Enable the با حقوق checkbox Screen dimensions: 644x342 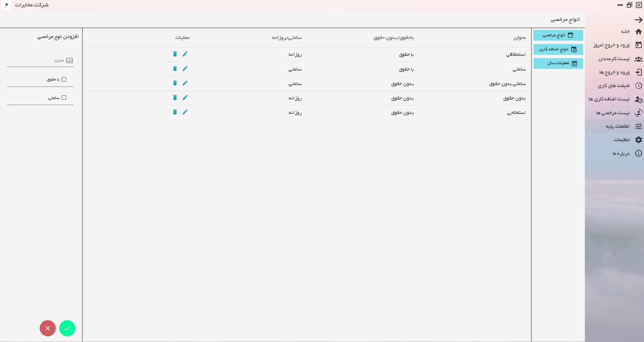click(x=64, y=80)
